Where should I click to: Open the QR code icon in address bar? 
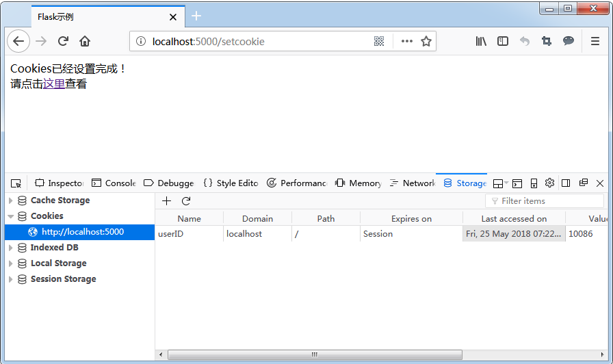379,41
